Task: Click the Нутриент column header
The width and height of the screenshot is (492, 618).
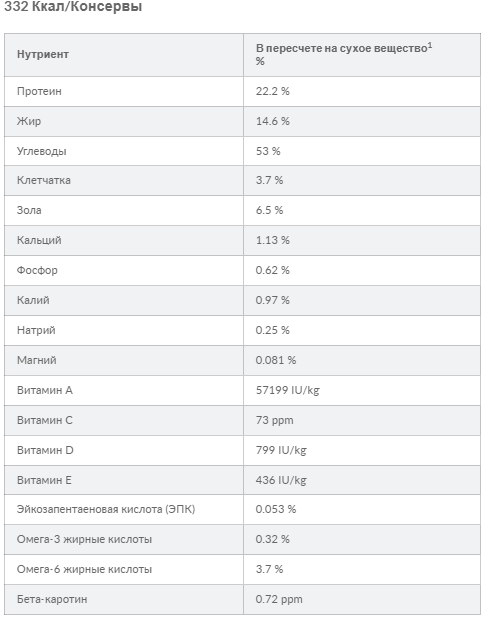Action: click(43, 54)
